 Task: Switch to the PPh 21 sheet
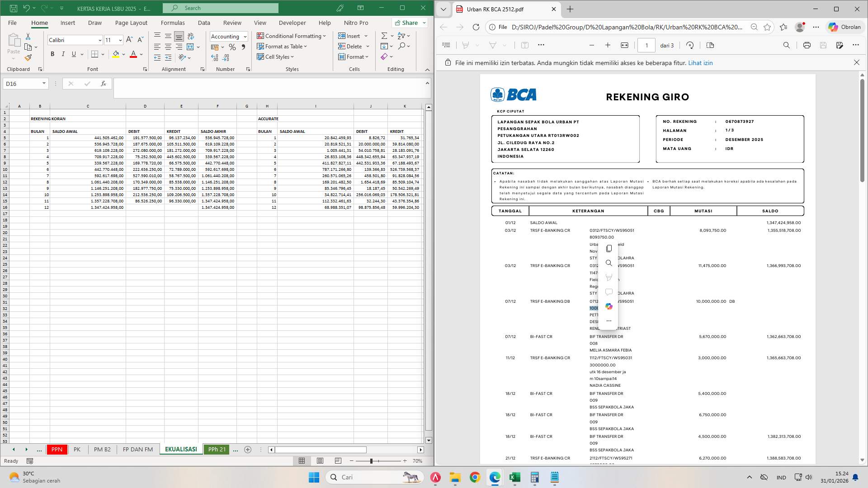coord(217,450)
